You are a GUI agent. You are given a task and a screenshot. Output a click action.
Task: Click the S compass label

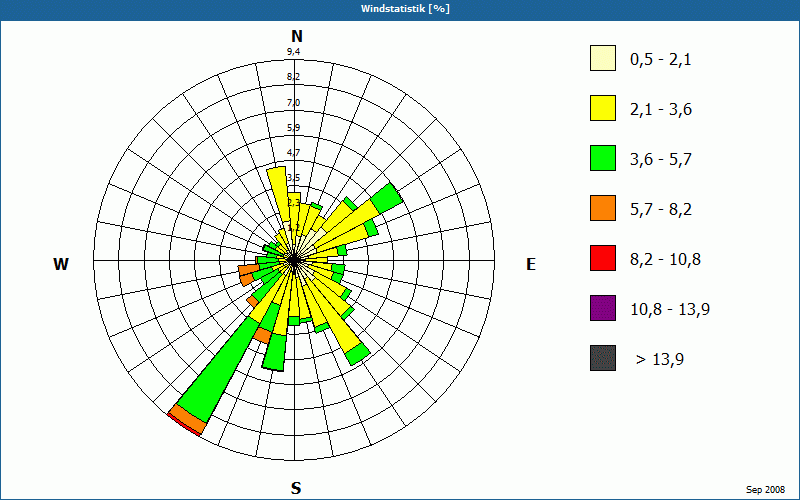(296, 489)
